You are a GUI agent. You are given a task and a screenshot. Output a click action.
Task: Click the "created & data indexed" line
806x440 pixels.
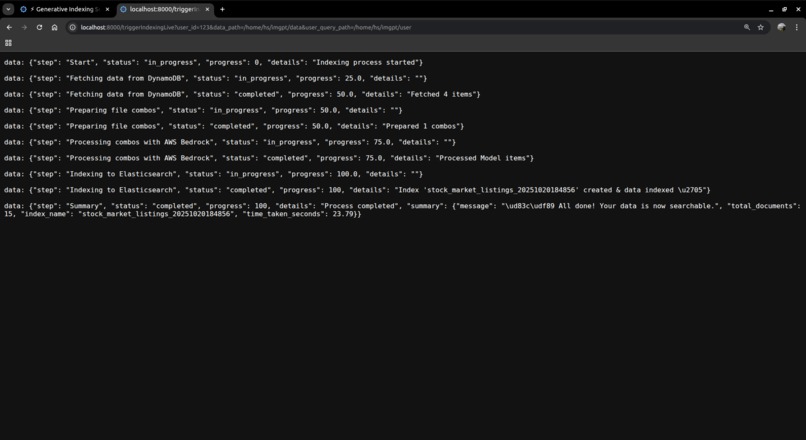coord(357,190)
